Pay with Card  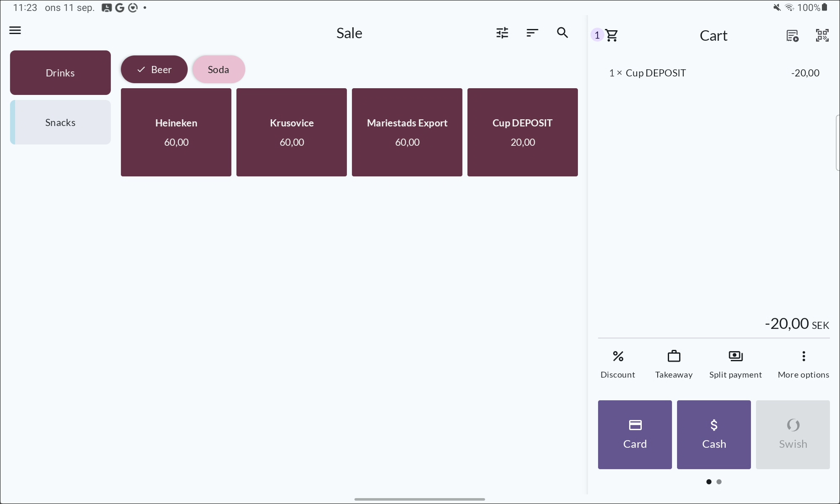pos(635,435)
